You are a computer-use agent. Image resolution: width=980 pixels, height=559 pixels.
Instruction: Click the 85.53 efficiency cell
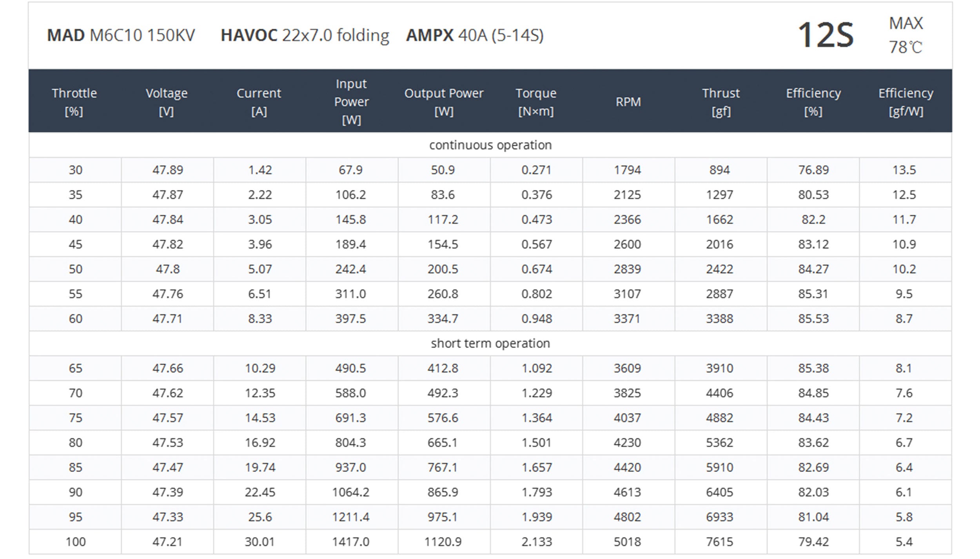[x=813, y=319]
